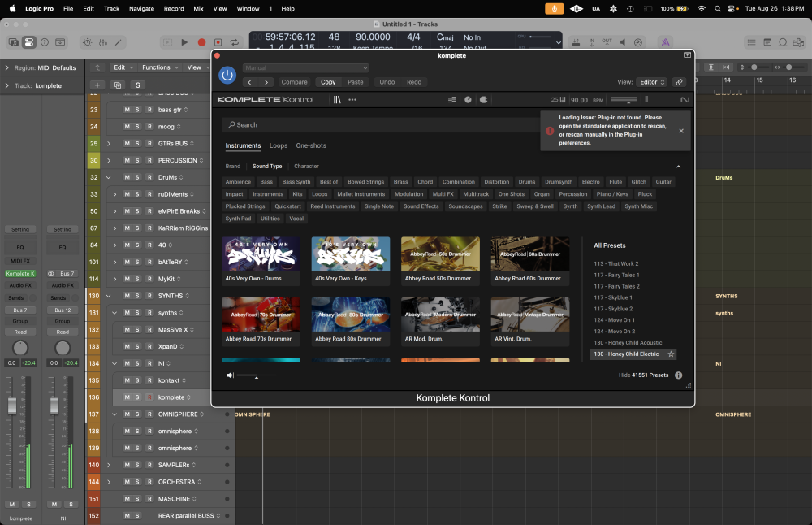Click the preview speaker icon
The image size is (812, 525).
230,375
